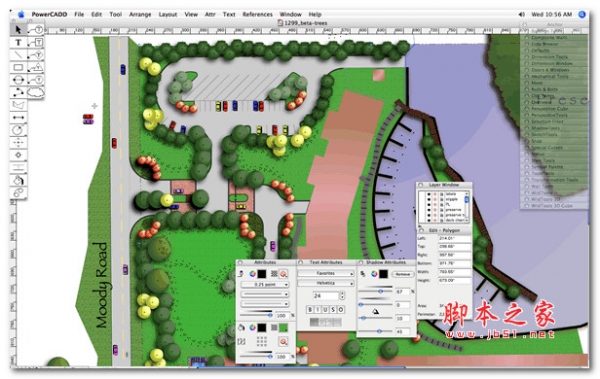Toggle Bold in Text Attributes
600x379 pixels.
[x=310, y=309]
